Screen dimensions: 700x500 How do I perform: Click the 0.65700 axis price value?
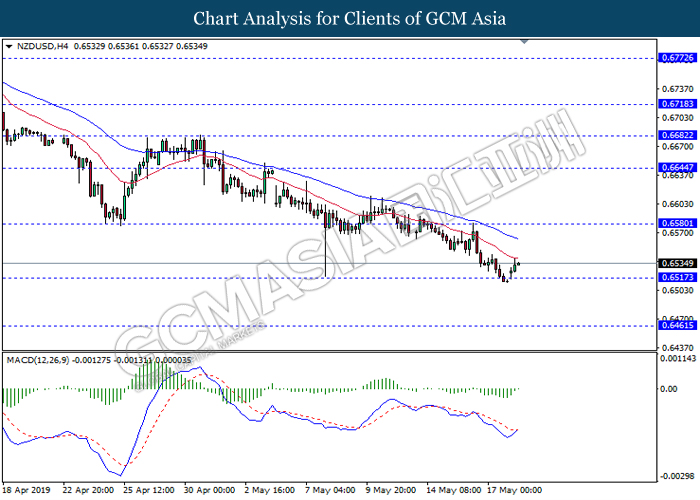(x=678, y=233)
